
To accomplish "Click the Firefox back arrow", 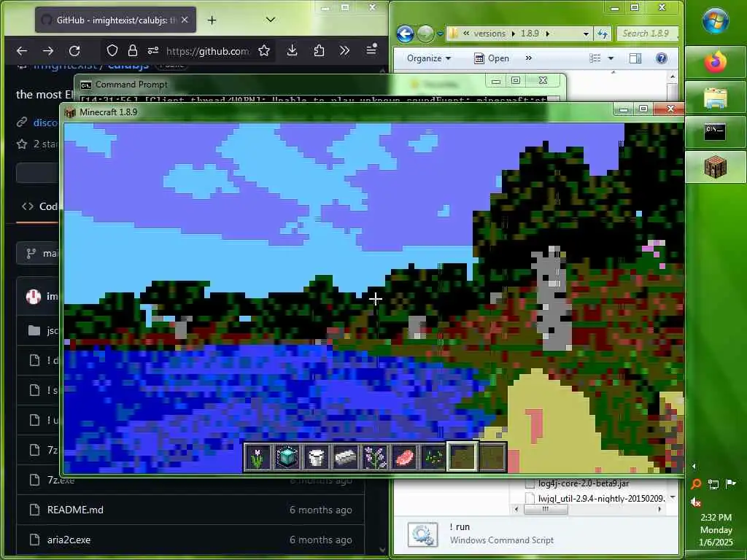I will 22,50.
